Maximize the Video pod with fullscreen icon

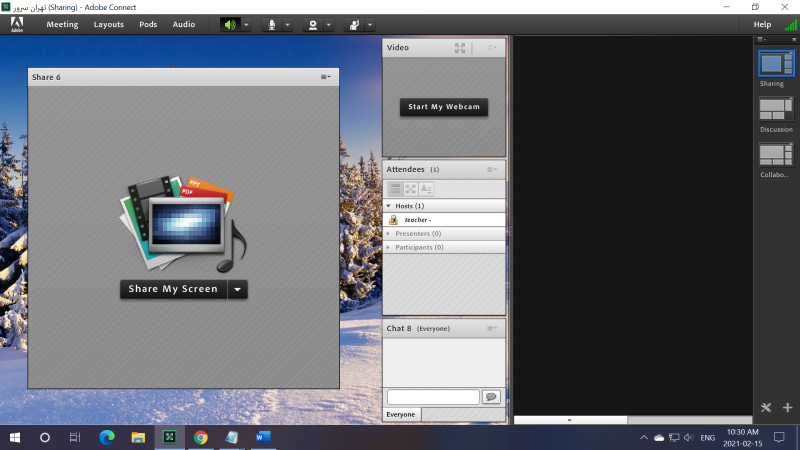point(460,47)
